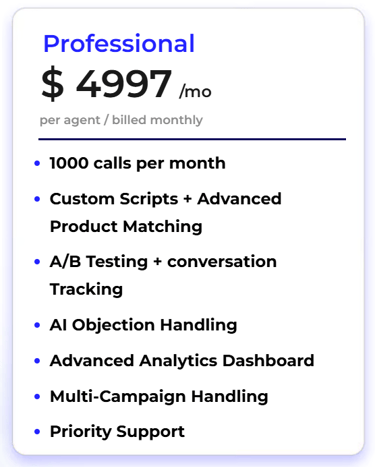
Task: Click the Tracking word
Action: pyautogui.click(x=86, y=289)
